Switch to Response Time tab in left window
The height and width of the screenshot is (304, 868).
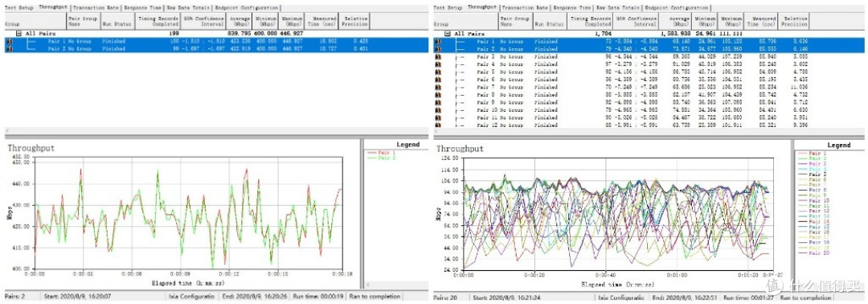[x=142, y=8]
